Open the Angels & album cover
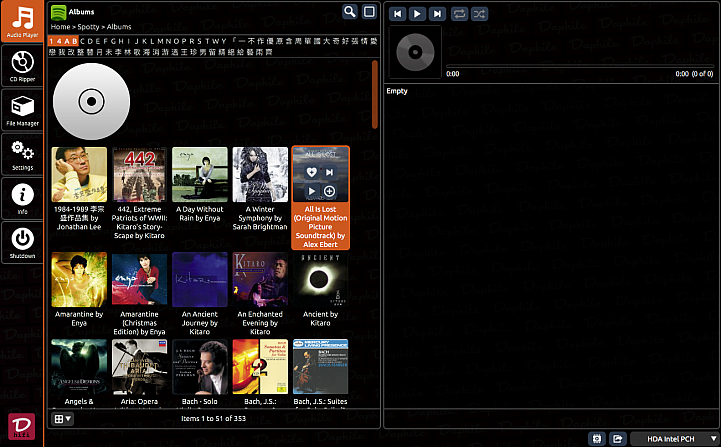The height and width of the screenshot is (447, 721). tap(79, 367)
